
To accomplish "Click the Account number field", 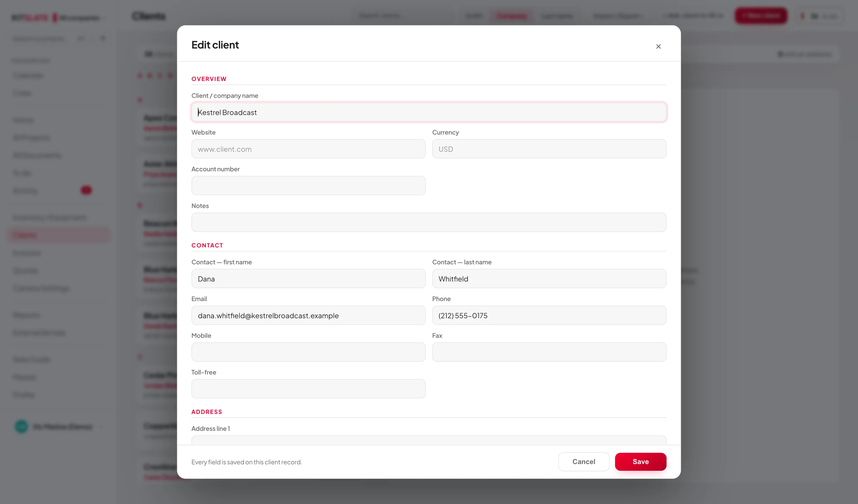I will coord(308,186).
